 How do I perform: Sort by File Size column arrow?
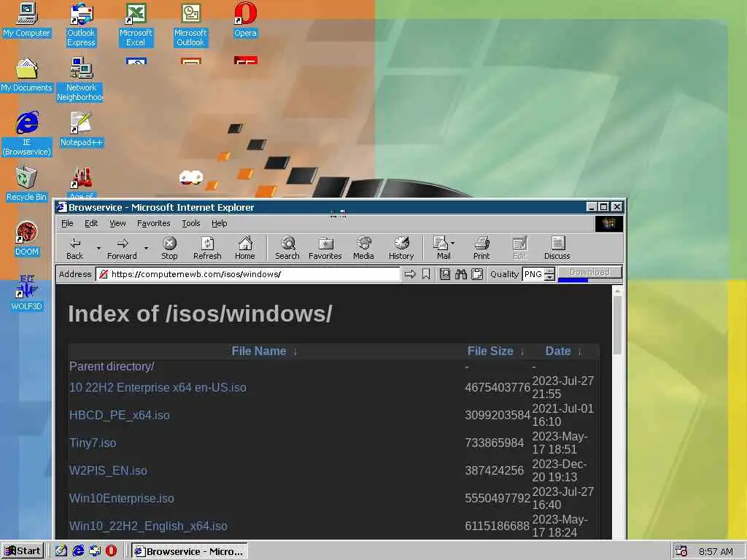522,352
